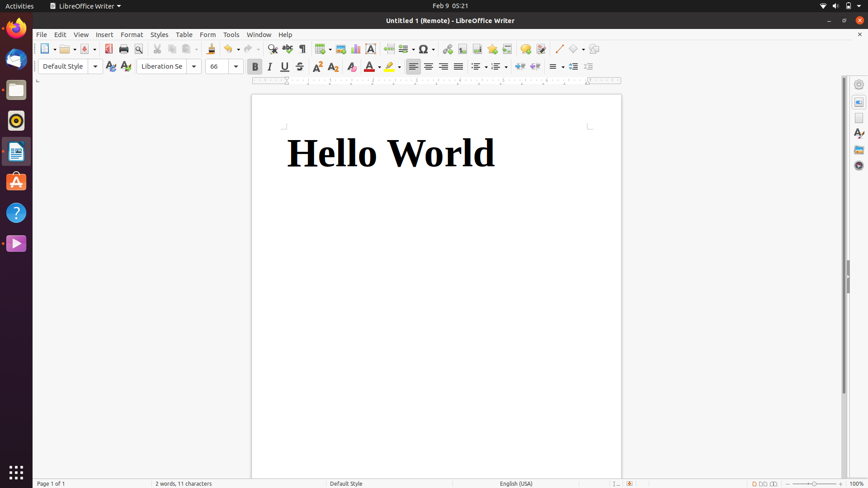
Task: Open the Styles menu
Action: 160,35
